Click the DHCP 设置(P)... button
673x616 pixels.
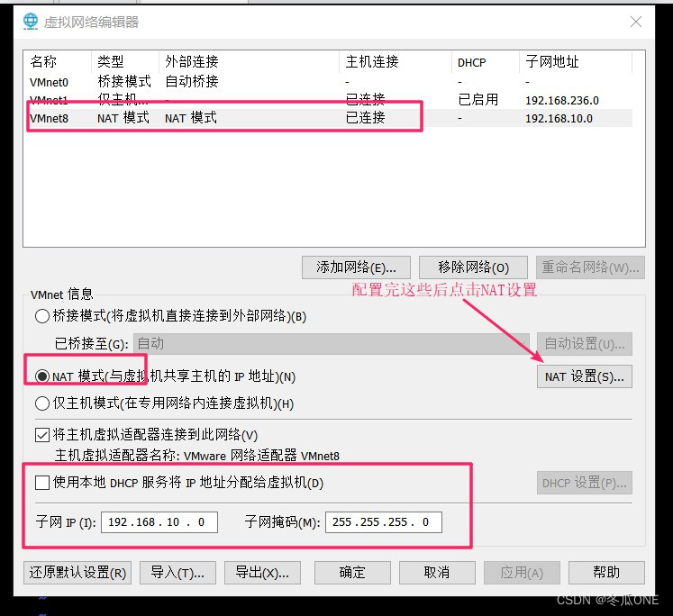click(x=584, y=483)
